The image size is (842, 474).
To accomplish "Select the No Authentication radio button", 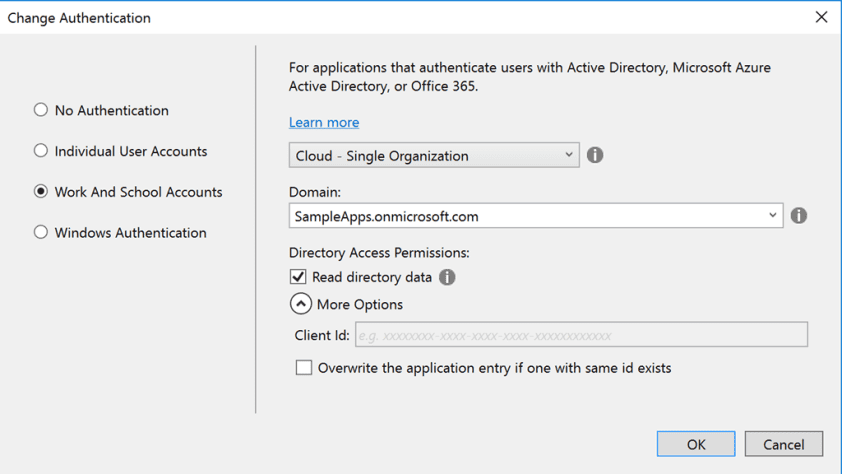I will pos(41,110).
